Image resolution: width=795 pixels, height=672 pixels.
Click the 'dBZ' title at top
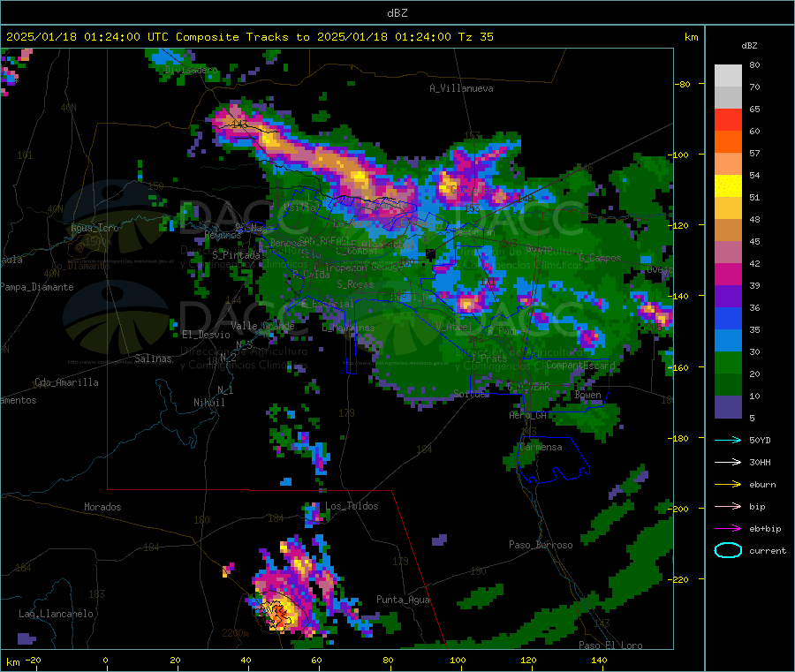pyautogui.click(x=397, y=13)
